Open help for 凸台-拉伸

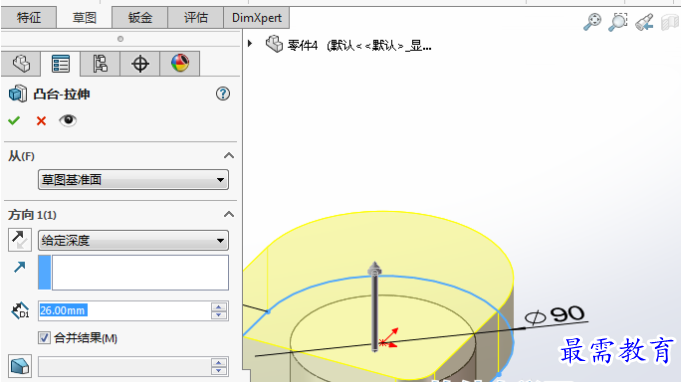tap(223, 94)
